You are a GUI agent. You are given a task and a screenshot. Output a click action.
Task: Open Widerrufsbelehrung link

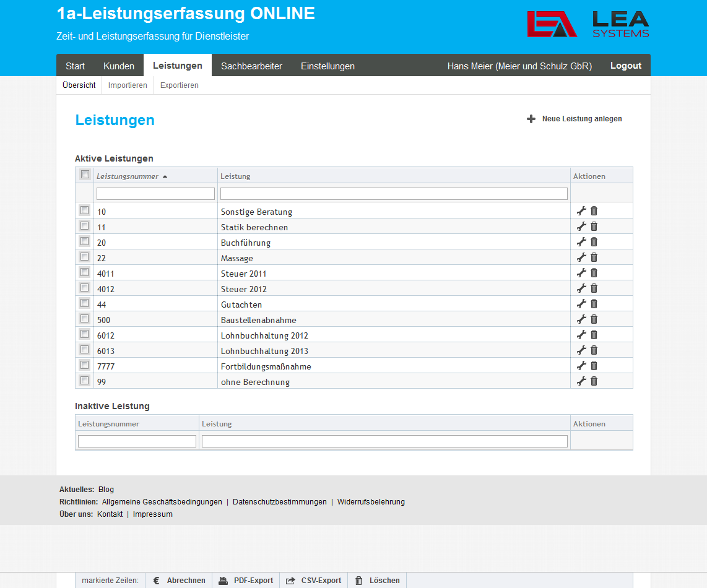click(x=371, y=502)
